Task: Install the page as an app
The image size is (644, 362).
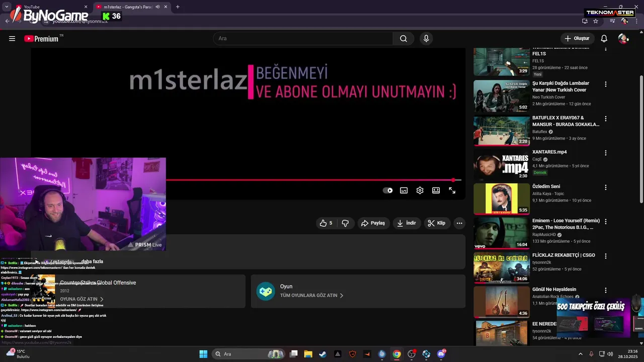Action: pos(585,21)
